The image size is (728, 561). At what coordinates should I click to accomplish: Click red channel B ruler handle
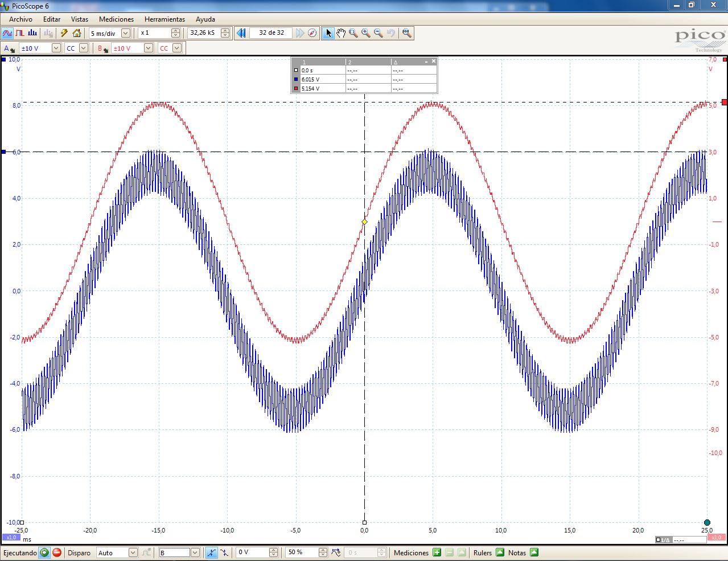(x=724, y=103)
